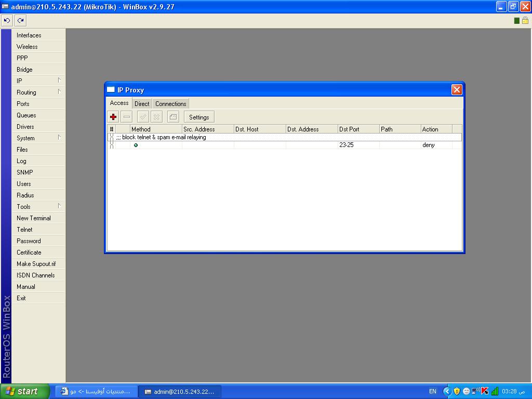The image size is (532, 399).
Task: Close the IP Proxy window
Action: coord(457,89)
